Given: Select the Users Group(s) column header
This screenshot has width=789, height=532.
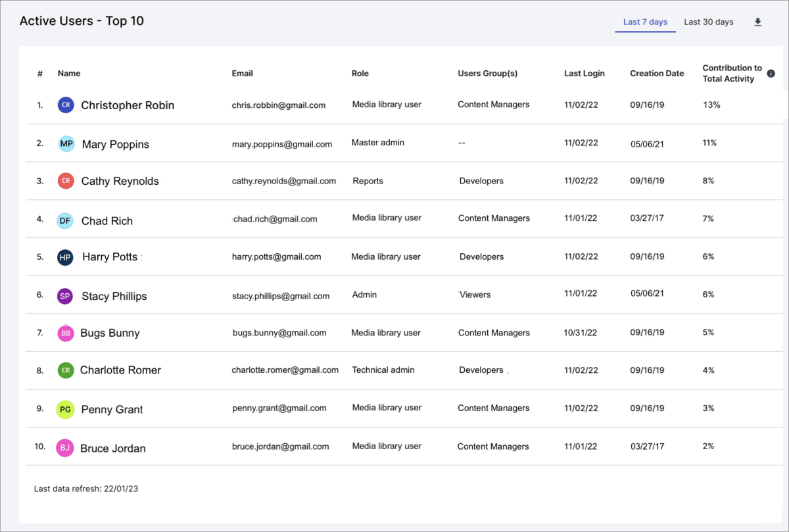Looking at the screenshot, I should click(x=488, y=74).
